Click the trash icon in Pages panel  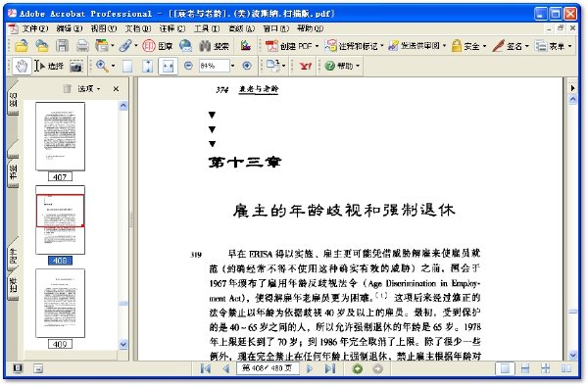tap(67, 88)
